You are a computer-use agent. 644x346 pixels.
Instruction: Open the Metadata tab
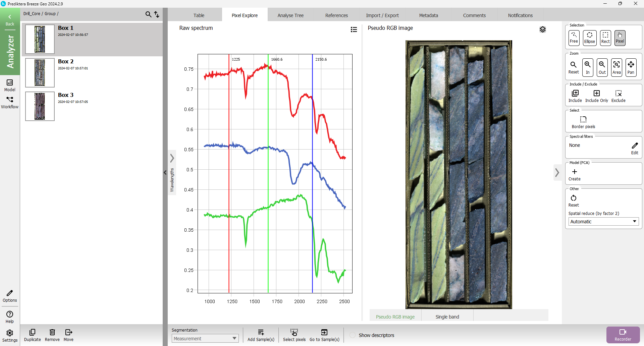coord(428,15)
